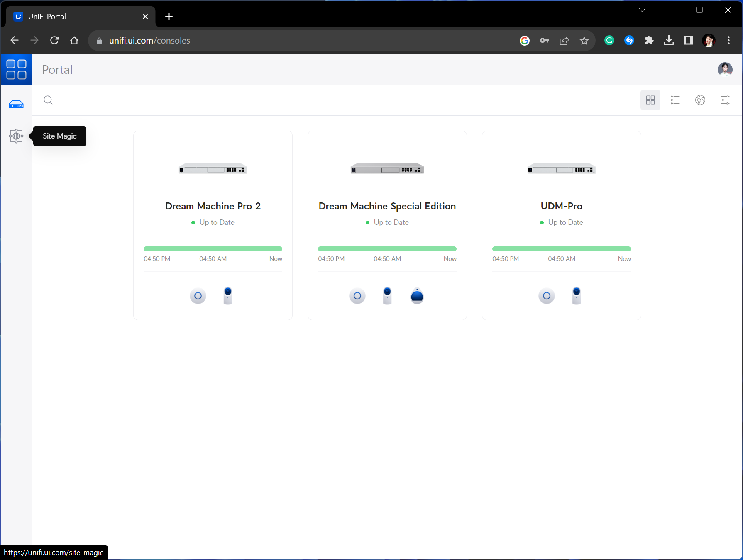Viewport: 743px width, 560px height.
Task: Go back in browser
Action: (15, 40)
